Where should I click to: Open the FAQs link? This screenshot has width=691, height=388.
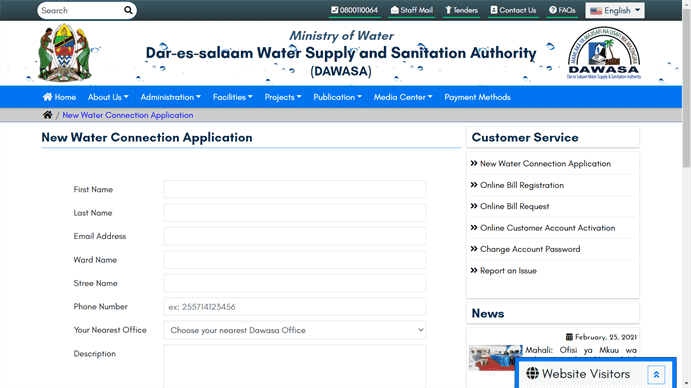pos(562,10)
